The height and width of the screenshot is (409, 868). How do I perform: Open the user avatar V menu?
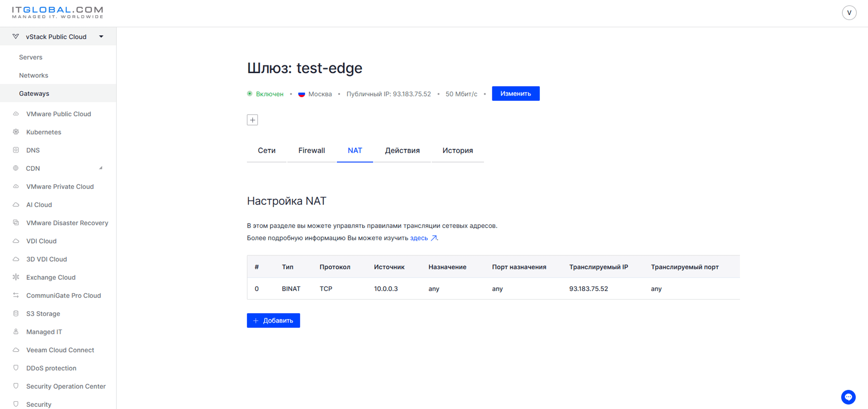click(x=849, y=13)
